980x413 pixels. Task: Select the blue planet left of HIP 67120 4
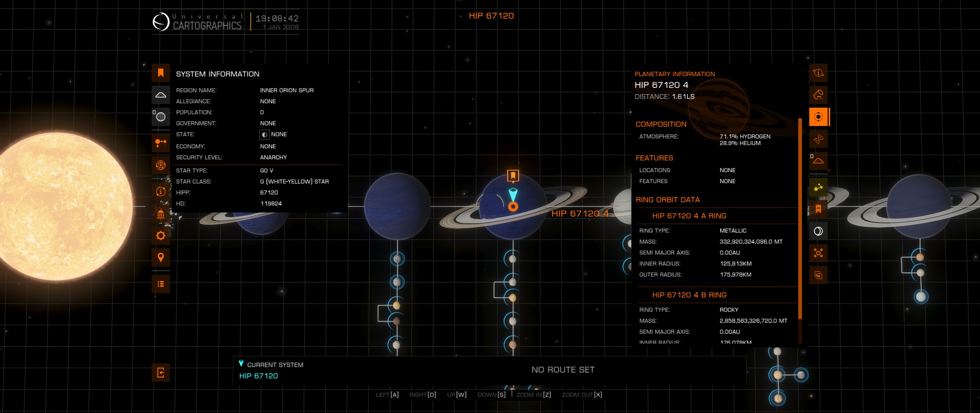(397, 206)
